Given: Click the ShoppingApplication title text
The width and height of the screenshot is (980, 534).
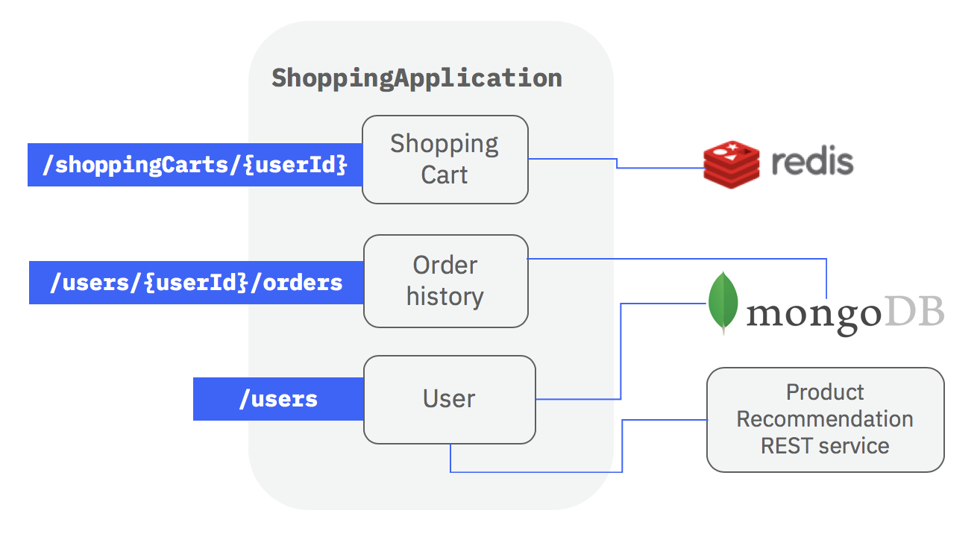Looking at the screenshot, I should point(416,78).
